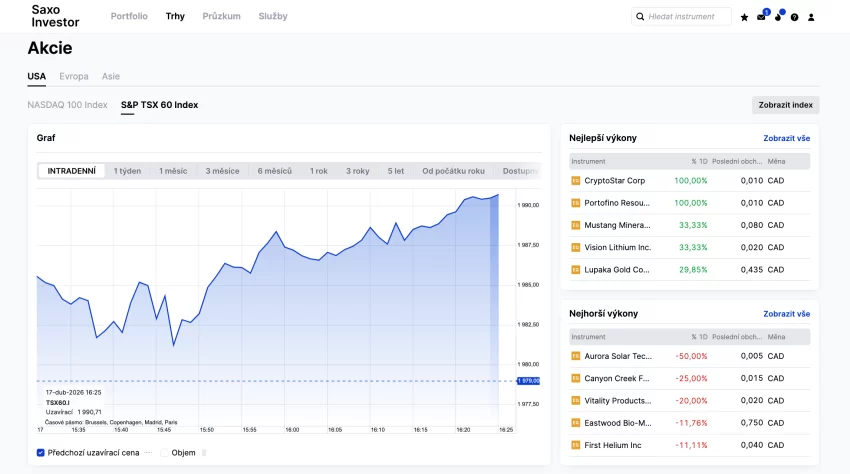This screenshot has width=850, height=474.
Task: Select 6 měsíců chart range
Action: click(x=275, y=171)
